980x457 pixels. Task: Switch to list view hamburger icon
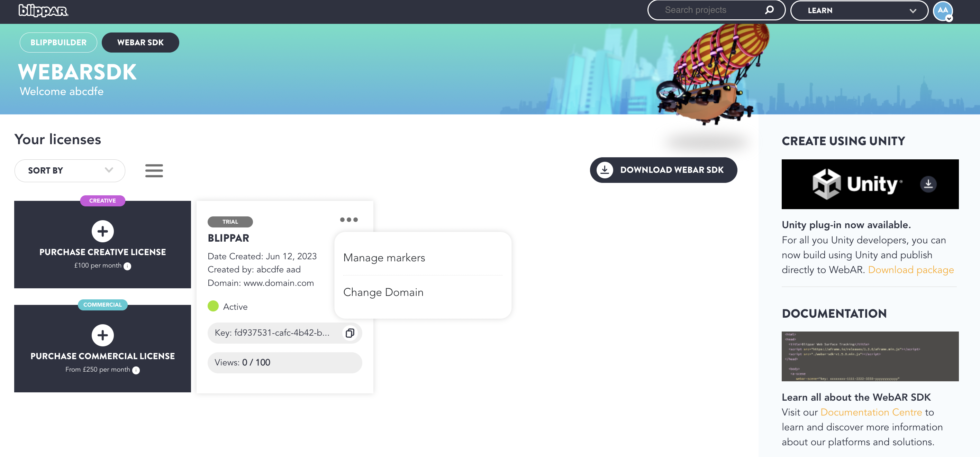click(154, 171)
